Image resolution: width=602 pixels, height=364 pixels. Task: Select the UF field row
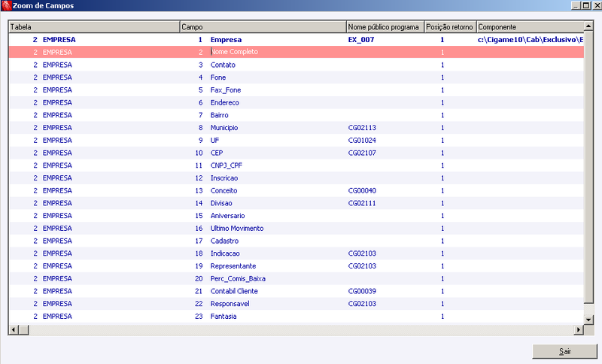[296, 141]
